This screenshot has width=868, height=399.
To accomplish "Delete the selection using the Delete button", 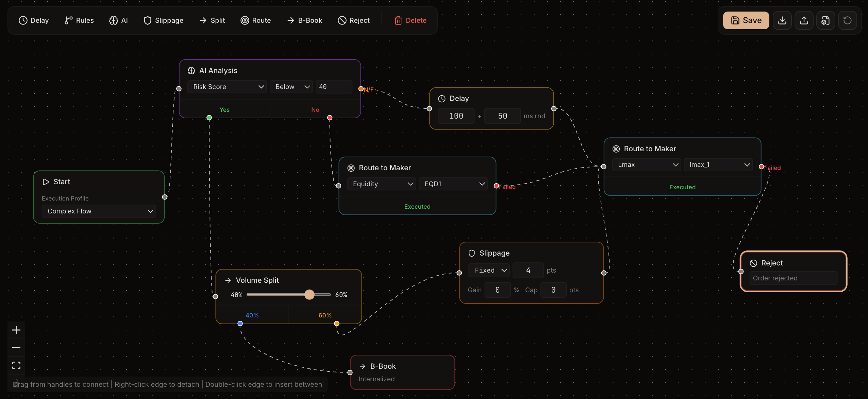I will [x=410, y=20].
